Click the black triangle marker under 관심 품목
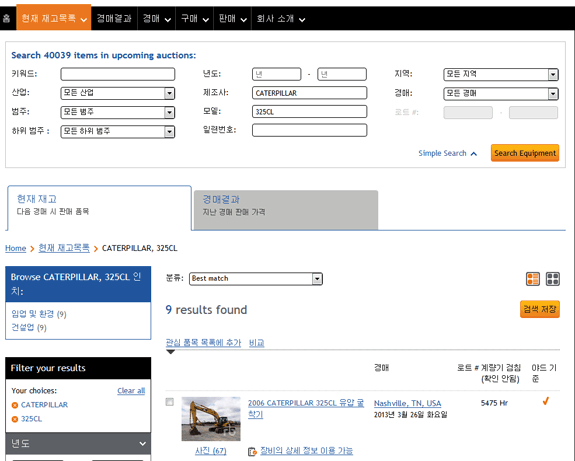Screen dimensions: 575x461 pos(171,352)
